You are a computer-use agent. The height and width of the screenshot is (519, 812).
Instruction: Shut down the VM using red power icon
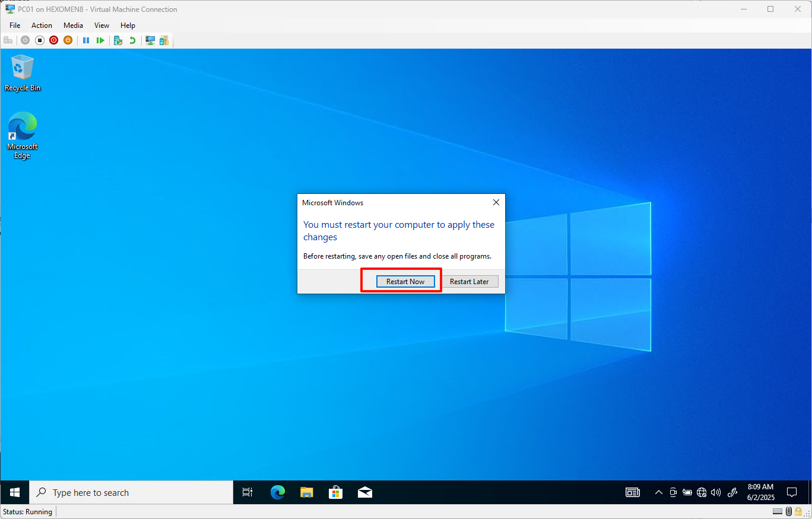pyautogui.click(x=54, y=40)
